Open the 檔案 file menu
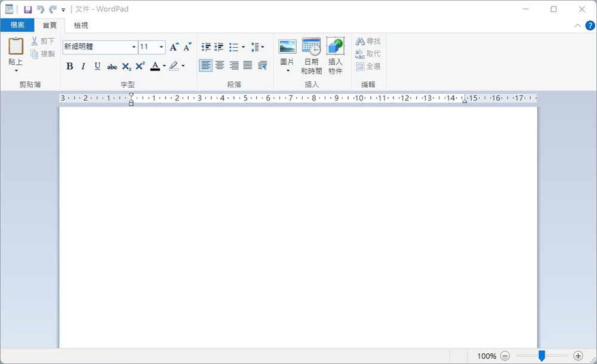The width and height of the screenshot is (597, 364). 17,25
